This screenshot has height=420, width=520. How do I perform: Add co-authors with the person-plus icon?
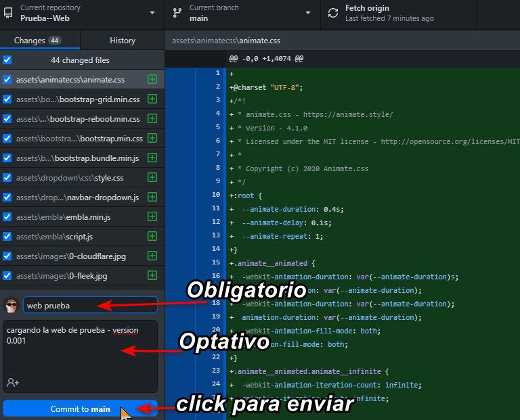(x=13, y=383)
